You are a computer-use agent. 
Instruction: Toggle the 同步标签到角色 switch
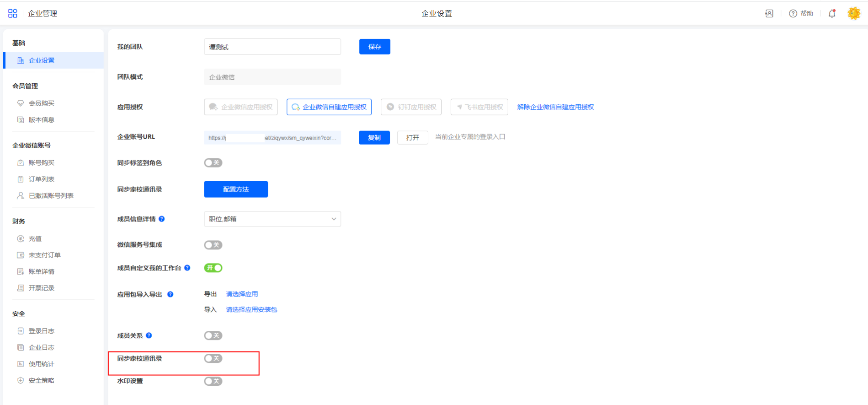(213, 163)
